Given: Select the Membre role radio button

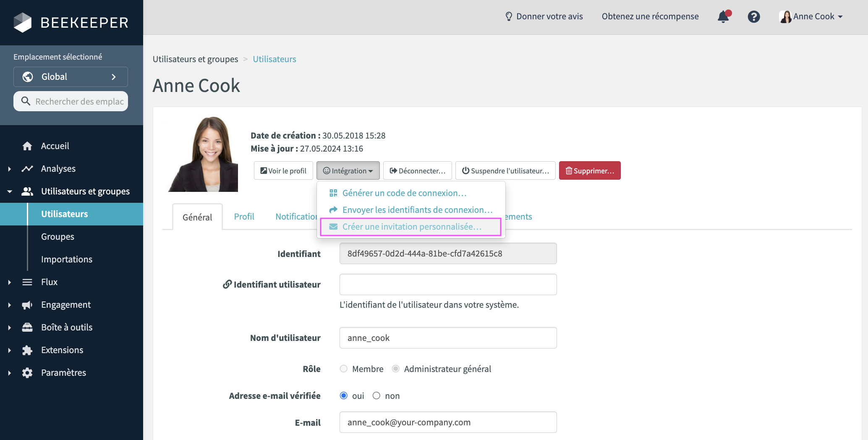Looking at the screenshot, I should 344,369.
